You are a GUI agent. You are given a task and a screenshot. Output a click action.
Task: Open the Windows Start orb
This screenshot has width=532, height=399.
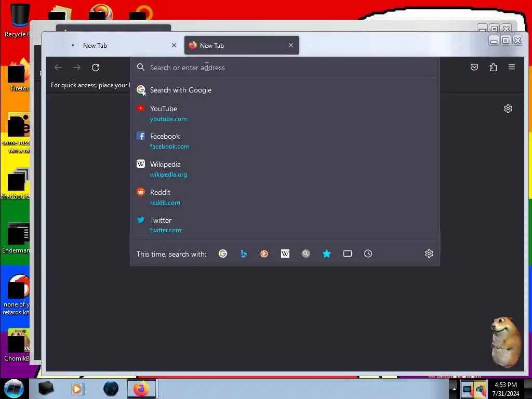coord(14,389)
